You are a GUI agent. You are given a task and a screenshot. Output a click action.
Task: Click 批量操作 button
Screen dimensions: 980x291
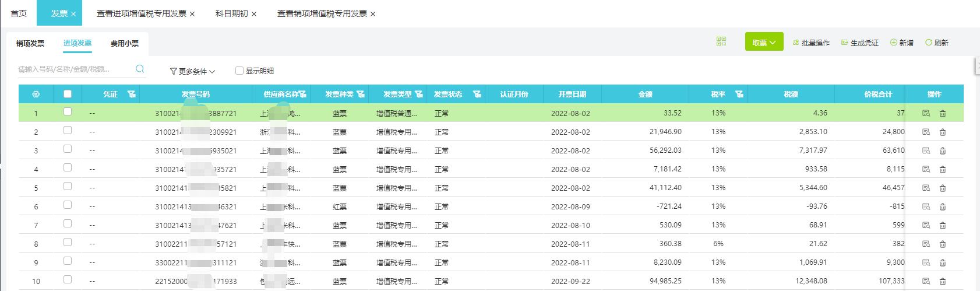811,43
